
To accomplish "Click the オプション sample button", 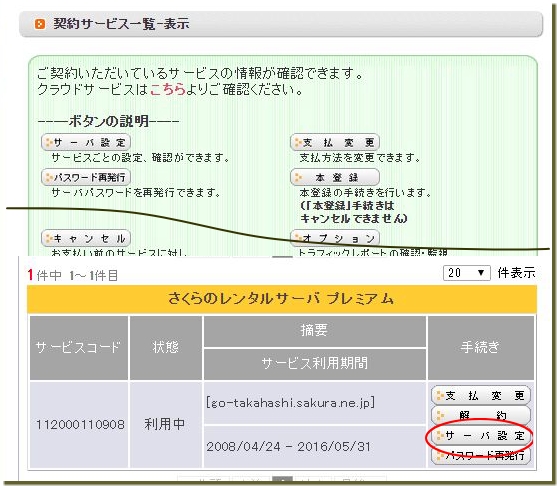I will coord(335,238).
